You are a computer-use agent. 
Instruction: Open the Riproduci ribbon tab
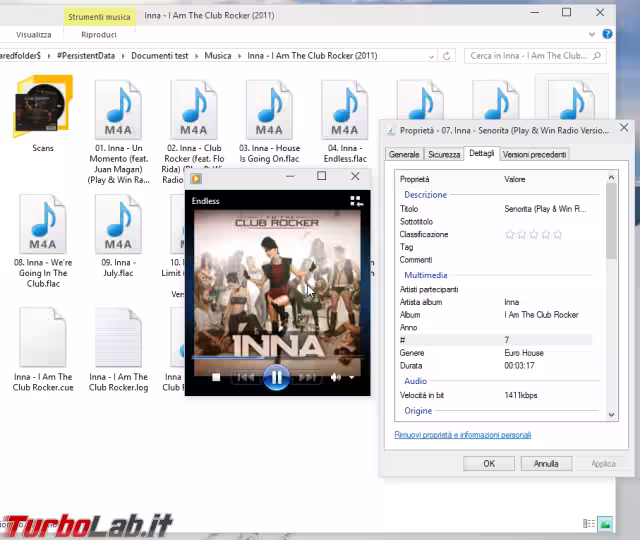99,35
